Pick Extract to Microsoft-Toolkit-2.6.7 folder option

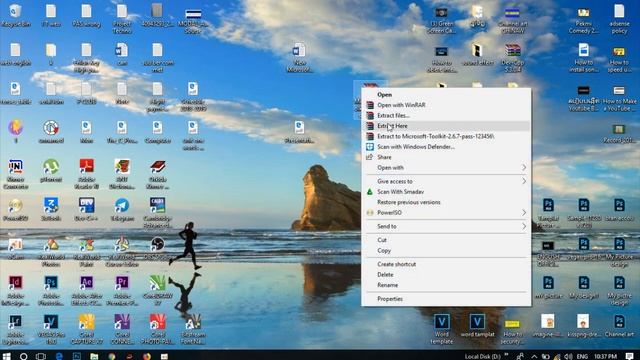pos(446,136)
